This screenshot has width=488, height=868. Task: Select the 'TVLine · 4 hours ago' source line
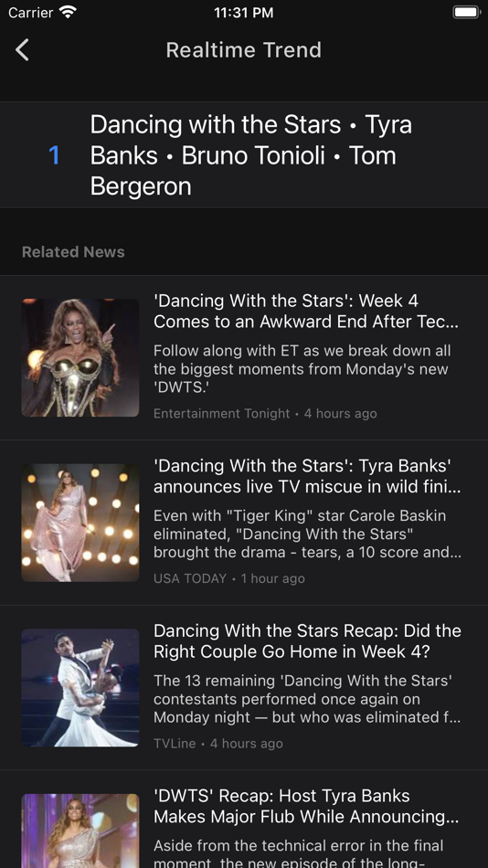click(x=217, y=744)
